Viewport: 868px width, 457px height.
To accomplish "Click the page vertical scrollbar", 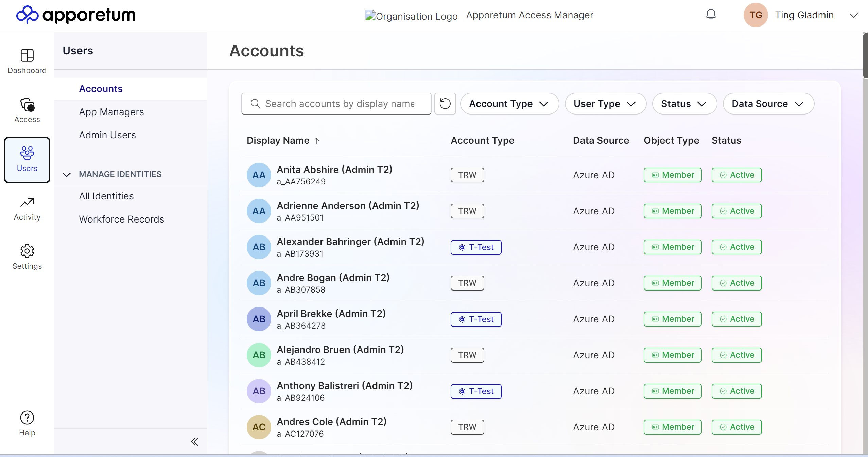I will (865, 56).
